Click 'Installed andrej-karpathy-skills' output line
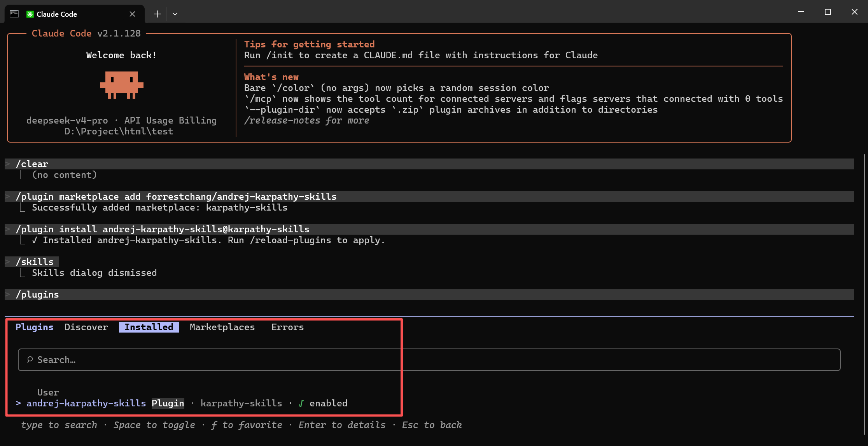 point(208,240)
